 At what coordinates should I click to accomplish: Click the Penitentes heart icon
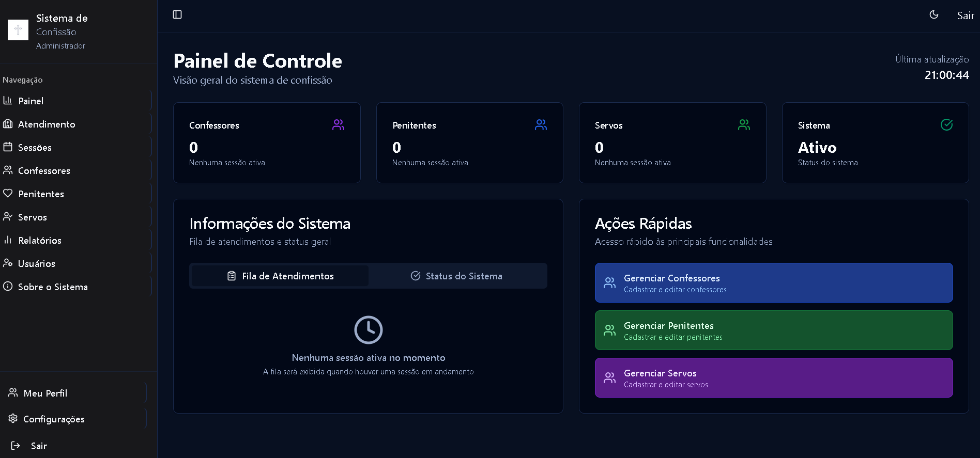click(8, 194)
